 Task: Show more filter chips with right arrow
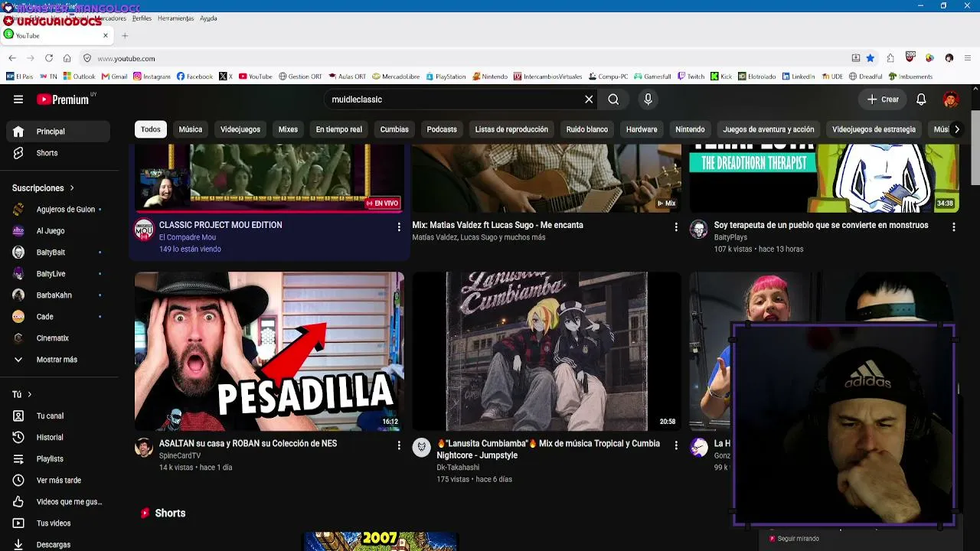coord(956,129)
